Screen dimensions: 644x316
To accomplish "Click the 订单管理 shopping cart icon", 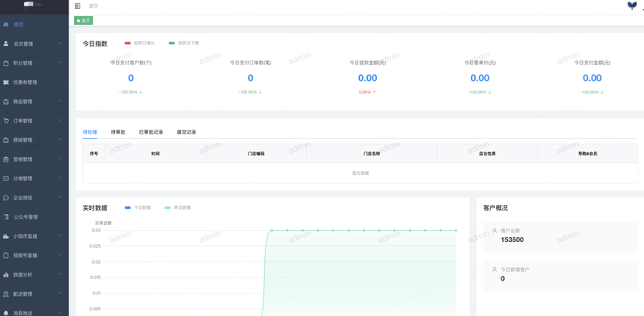I will (6, 121).
